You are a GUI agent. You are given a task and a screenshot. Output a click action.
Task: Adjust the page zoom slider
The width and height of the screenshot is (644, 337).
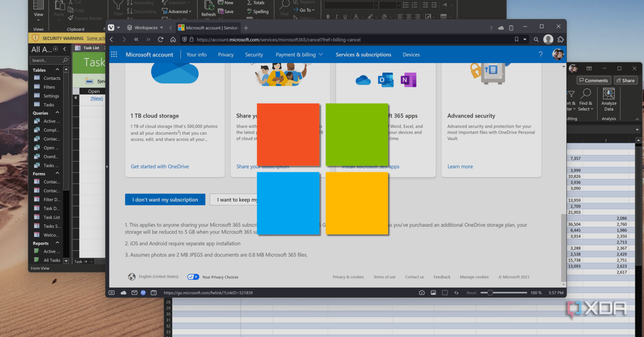click(490, 293)
